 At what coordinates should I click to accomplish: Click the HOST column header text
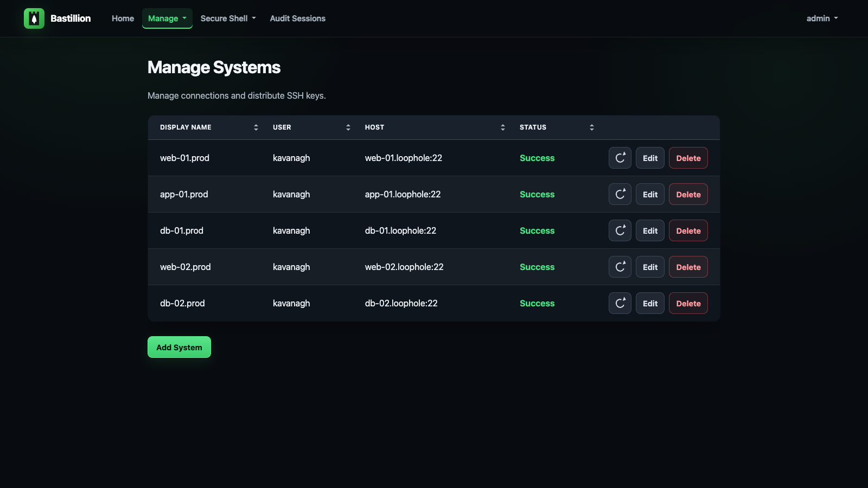pos(374,127)
